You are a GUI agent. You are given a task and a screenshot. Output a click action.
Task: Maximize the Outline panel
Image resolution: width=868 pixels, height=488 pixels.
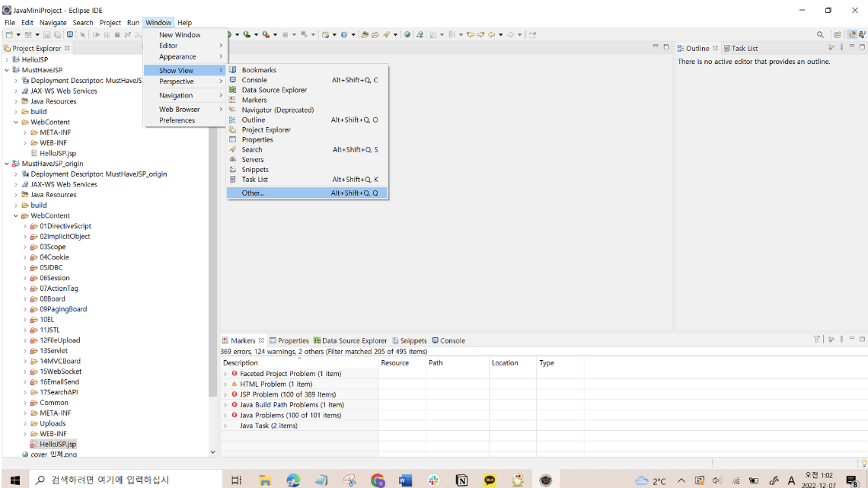click(862, 47)
